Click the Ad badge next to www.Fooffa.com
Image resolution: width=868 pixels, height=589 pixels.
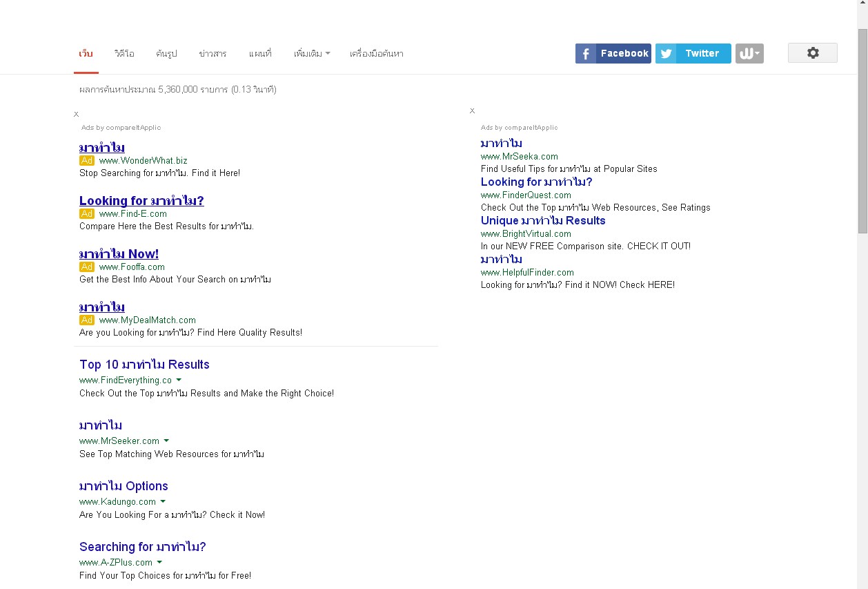[x=87, y=267]
